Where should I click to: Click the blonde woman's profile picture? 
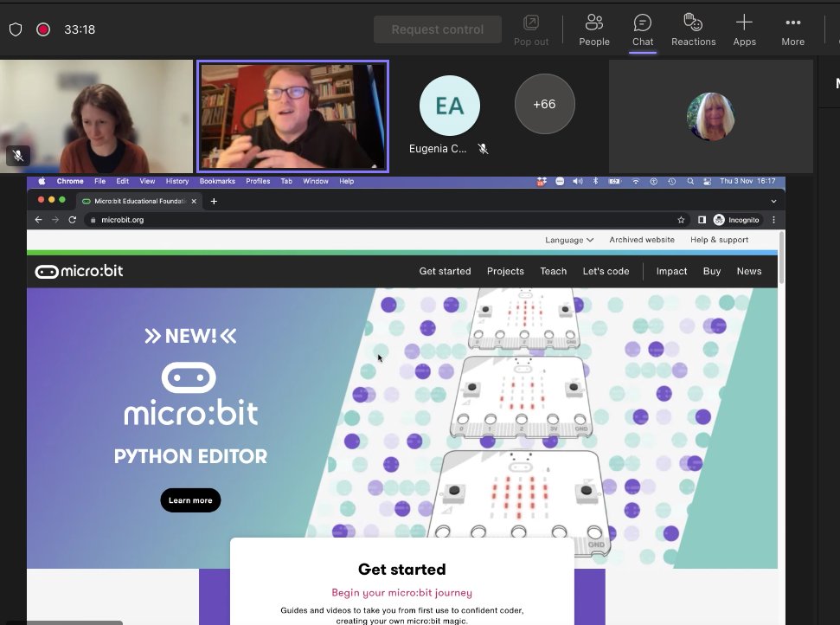click(710, 116)
